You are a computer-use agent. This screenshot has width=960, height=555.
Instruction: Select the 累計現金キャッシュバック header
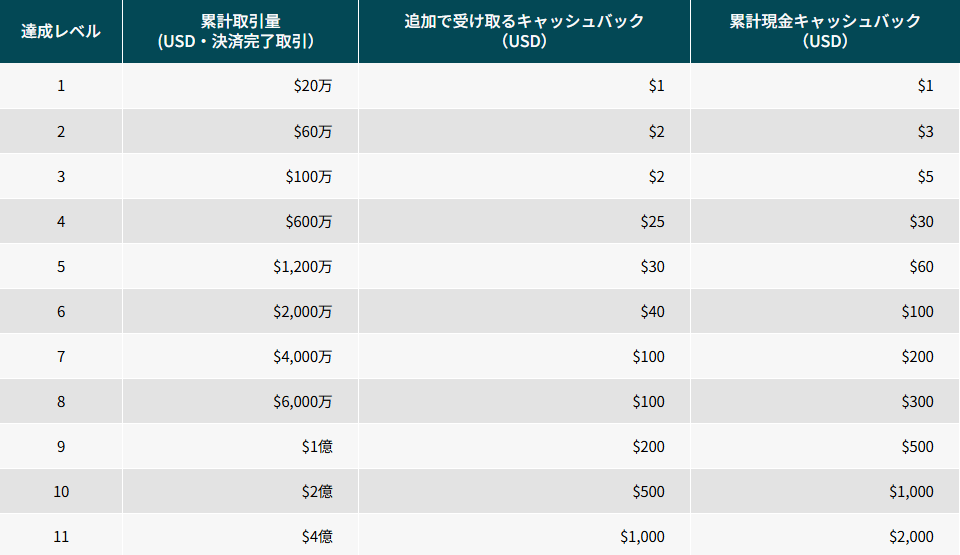click(x=825, y=31)
